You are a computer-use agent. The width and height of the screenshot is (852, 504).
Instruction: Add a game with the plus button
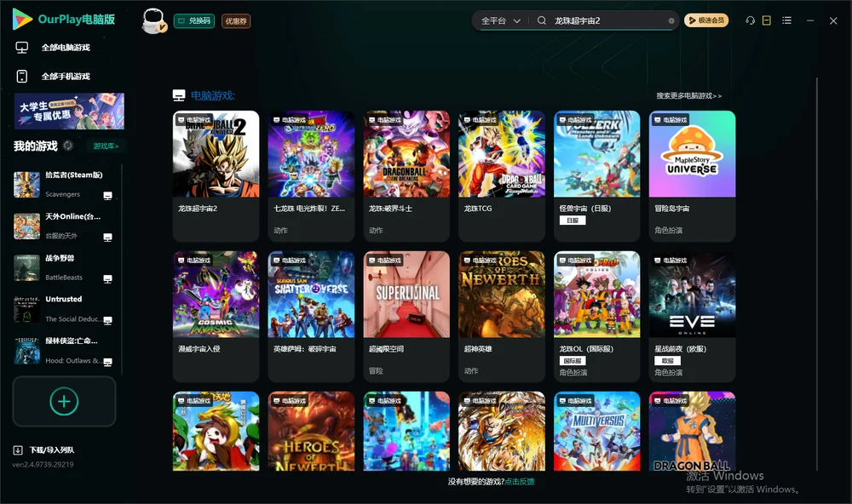pos(64,401)
